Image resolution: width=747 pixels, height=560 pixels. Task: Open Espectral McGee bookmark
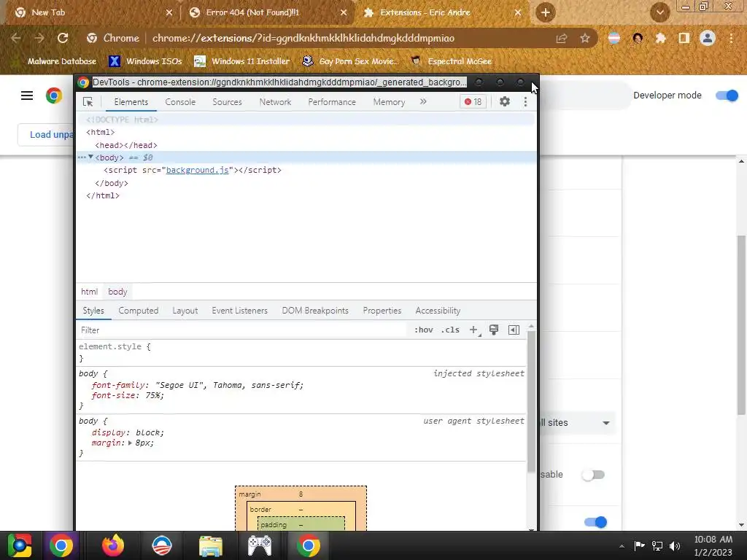[x=451, y=61]
